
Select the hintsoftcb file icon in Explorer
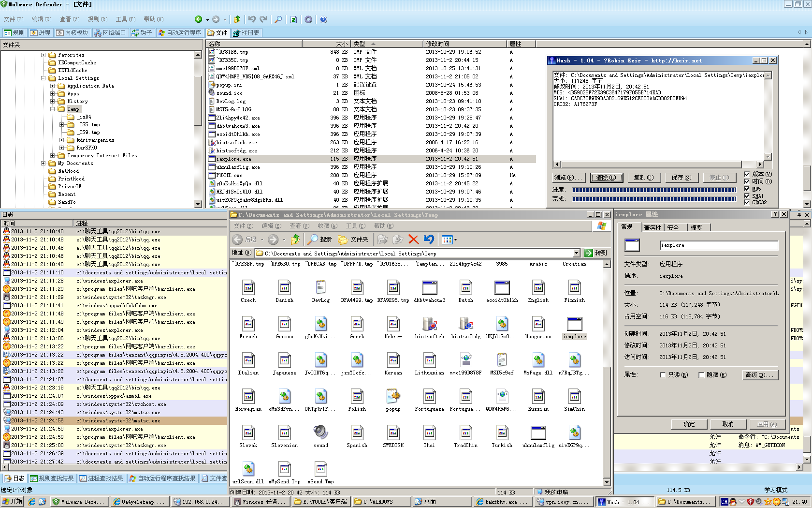point(429,323)
